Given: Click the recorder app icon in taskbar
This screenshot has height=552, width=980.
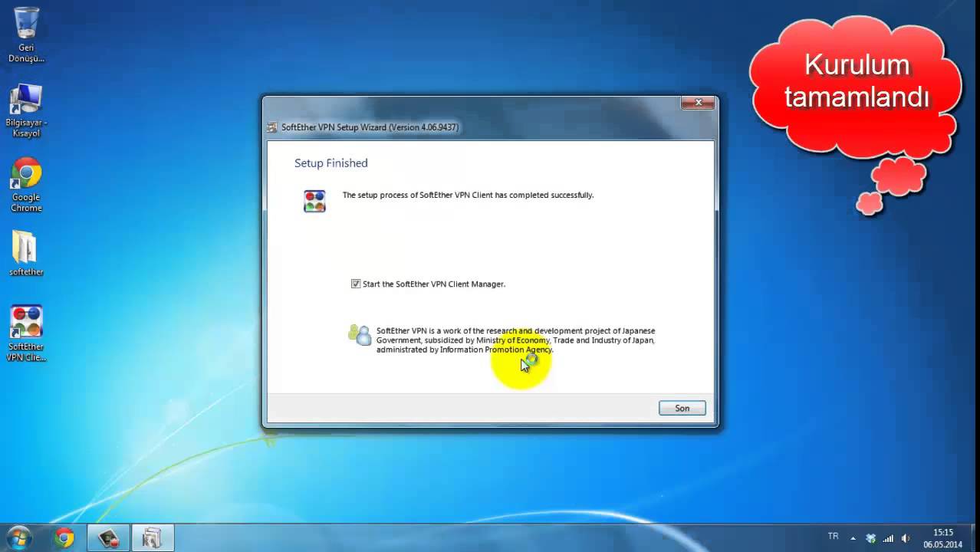Looking at the screenshot, I should tap(108, 538).
